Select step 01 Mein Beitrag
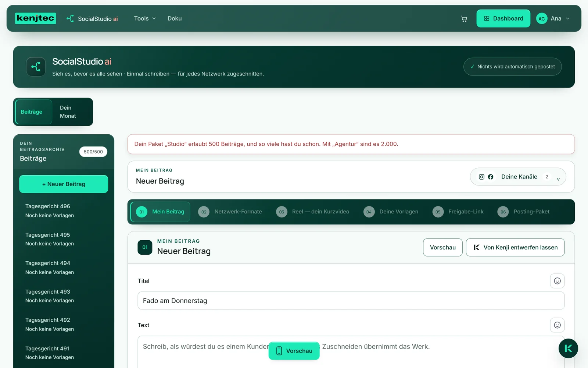The height and width of the screenshot is (368, 588). coord(160,212)
